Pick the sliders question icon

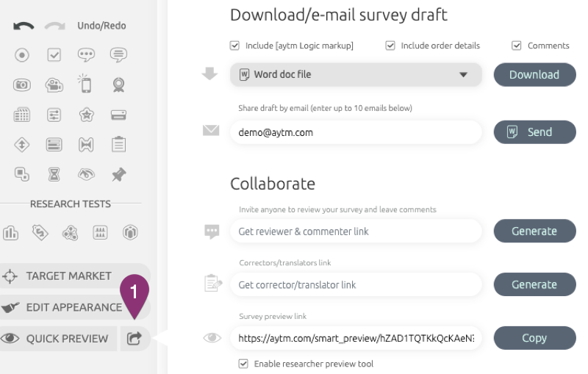54,115
